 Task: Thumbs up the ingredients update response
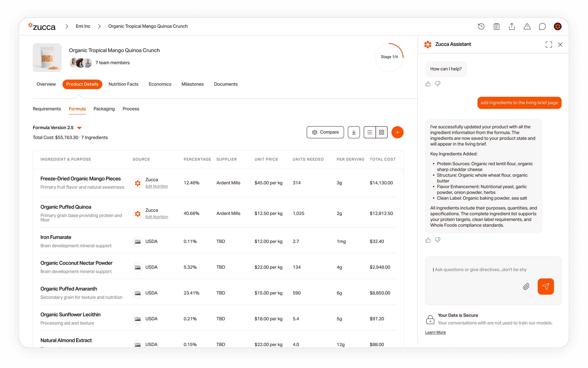(428, 240)
